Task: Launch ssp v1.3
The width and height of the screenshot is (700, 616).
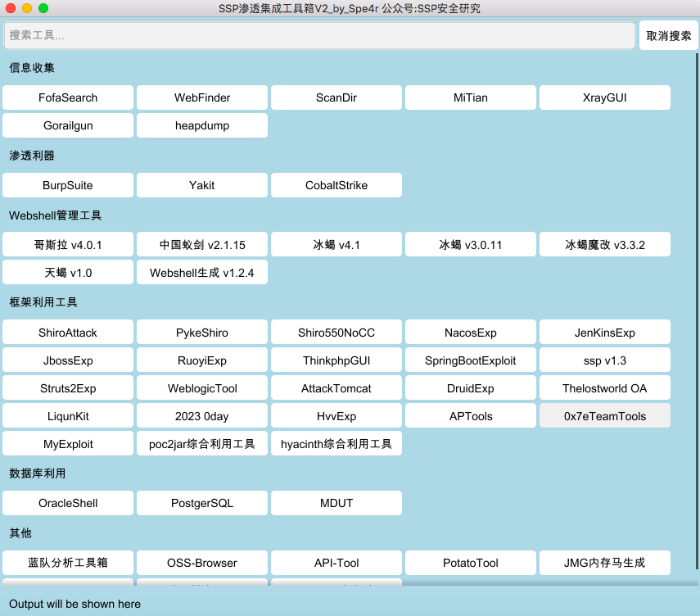Action: (605, 360)
